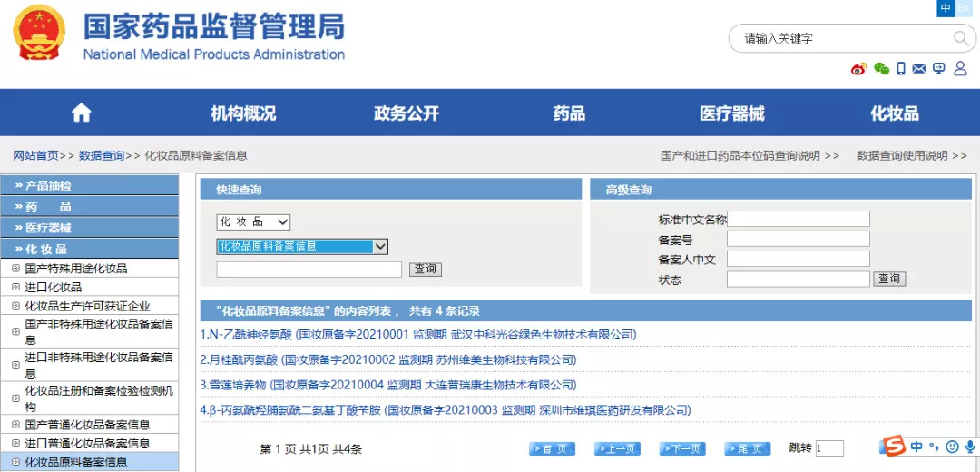Image resolution: width=980 pixels, height=472 pixels.
Task: Open the 政务公开 menu
Action: coord(407,113)
